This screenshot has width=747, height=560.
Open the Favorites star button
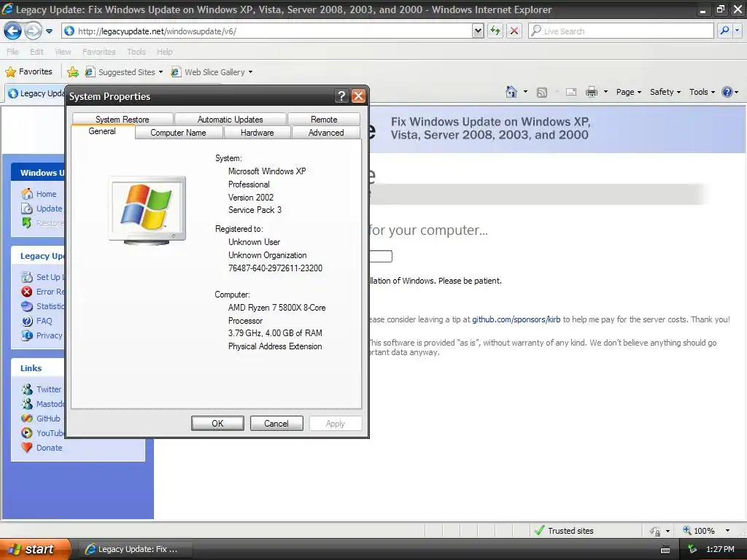click(x=28, y=71)
